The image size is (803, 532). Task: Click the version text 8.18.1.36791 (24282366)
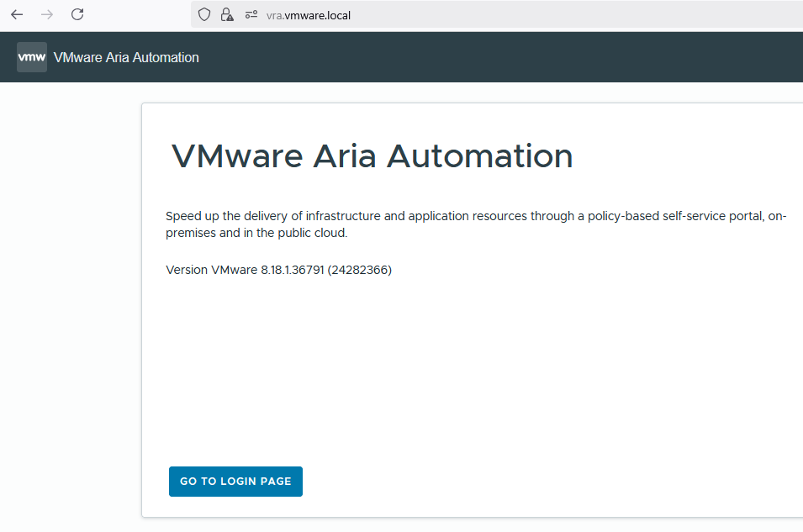click(x=326, y=270)
